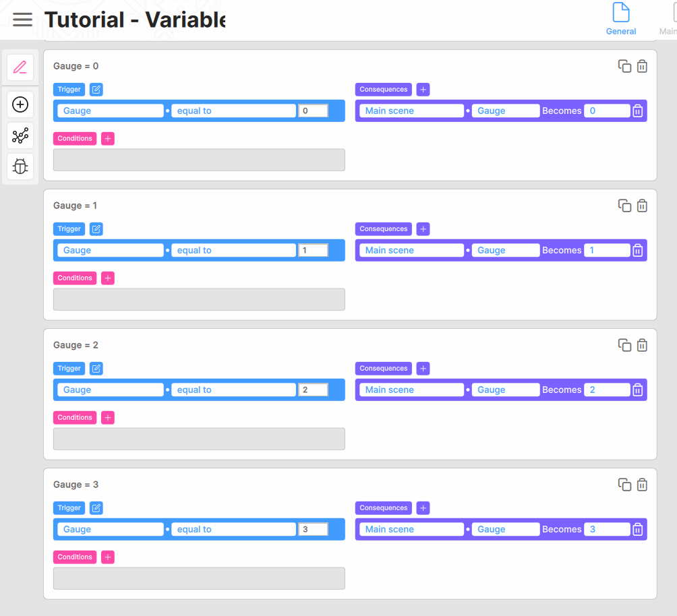Click the Consequences label in Gauge = 2
Screen dimensions: 677x616
[384, 368]
